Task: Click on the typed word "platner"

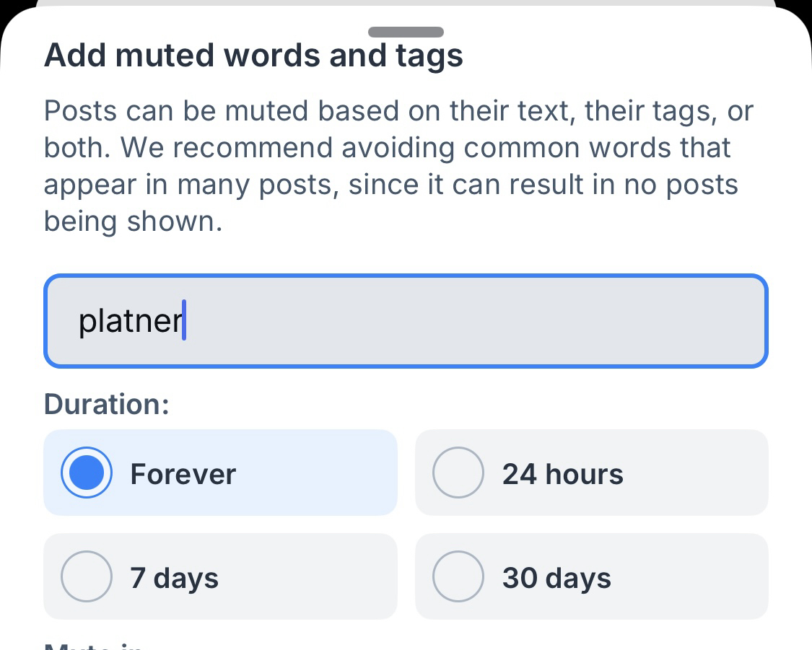Action: 130,321
